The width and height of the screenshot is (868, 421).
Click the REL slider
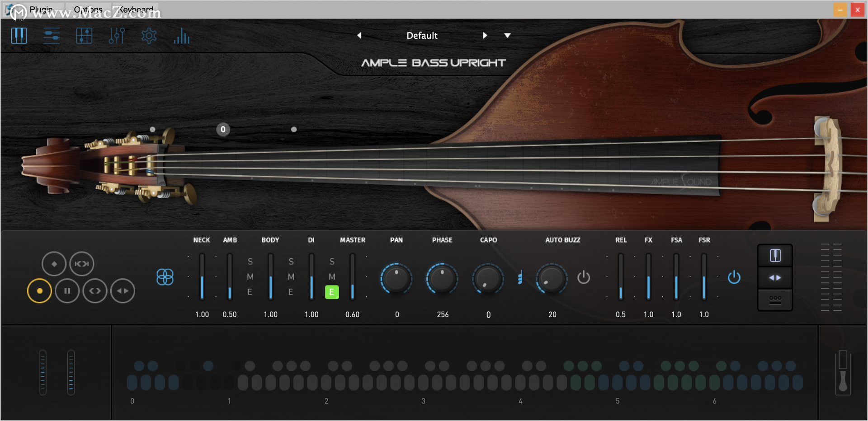click(x=621, y=276)
